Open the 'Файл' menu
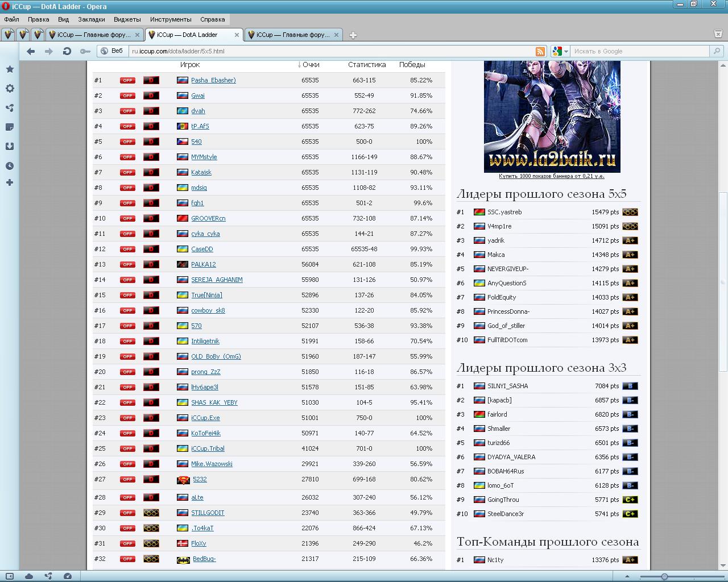The width and height of the screenshot is (728, 582). pyautogui.click(x=12, y=19)
